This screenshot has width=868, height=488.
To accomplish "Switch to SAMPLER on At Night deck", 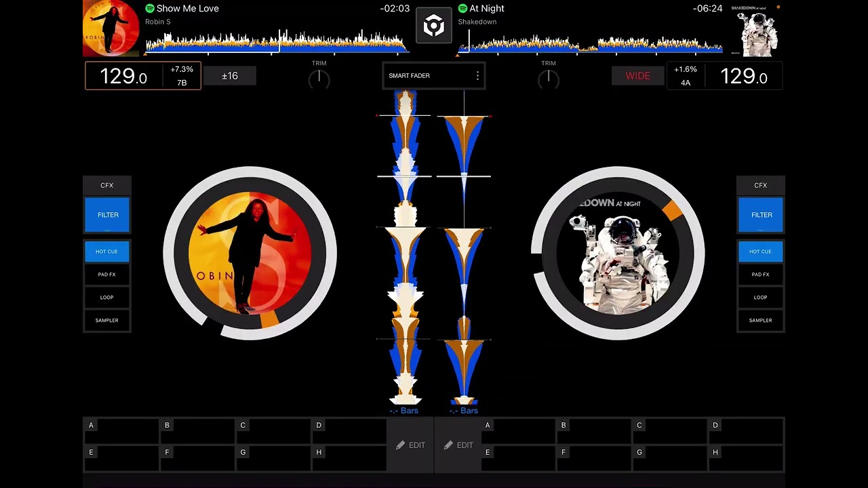I will [761, 321].
